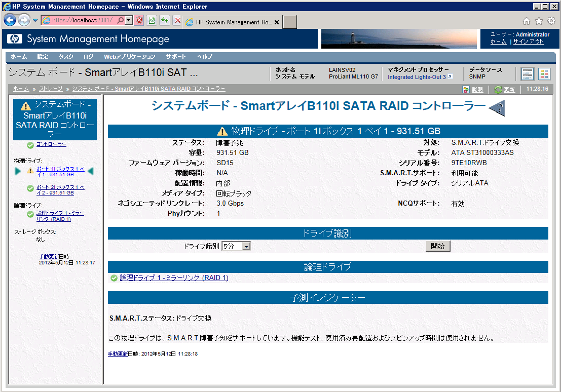The width and height of the screenshot is (561, 392).
Task: Click Internet Explorer's settings gear icon
Action: [x=551, y=21]
